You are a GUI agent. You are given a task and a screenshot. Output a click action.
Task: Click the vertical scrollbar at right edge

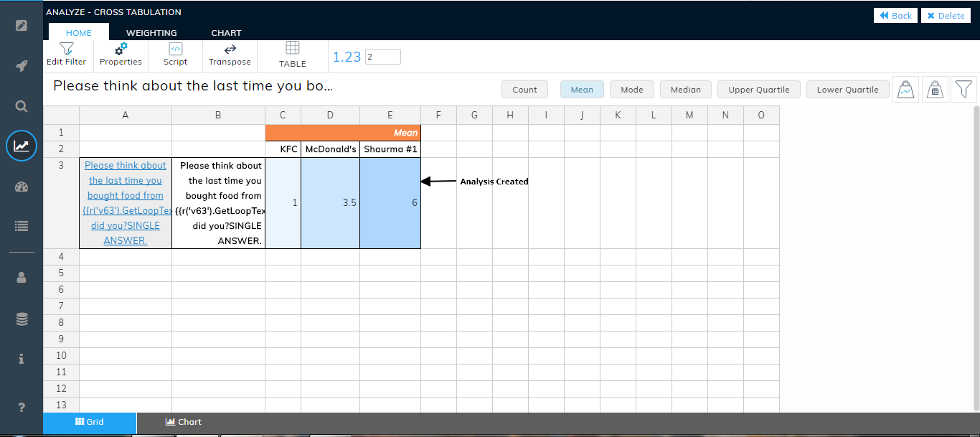pyautogui.click(x=976, y=258)
